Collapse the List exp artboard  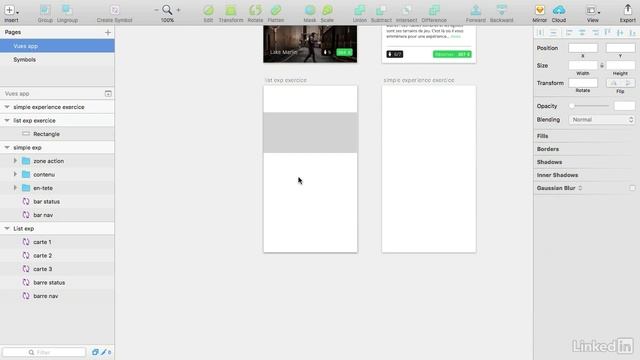pyautogui.click(x=7, y=229)
